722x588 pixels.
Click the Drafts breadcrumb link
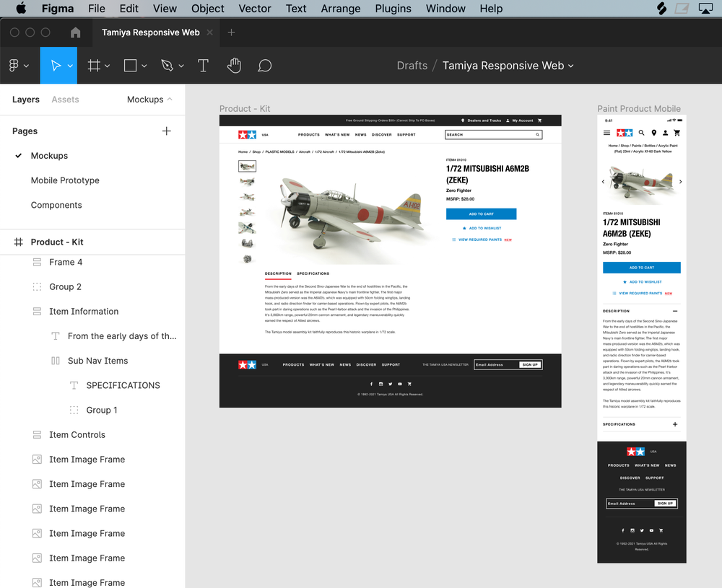pos(412,66)
